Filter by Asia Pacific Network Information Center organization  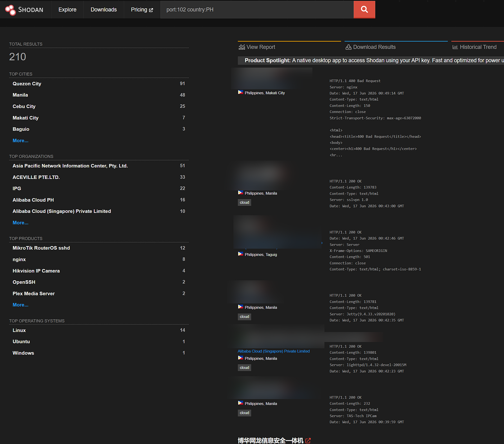click(x=70, y=166)
